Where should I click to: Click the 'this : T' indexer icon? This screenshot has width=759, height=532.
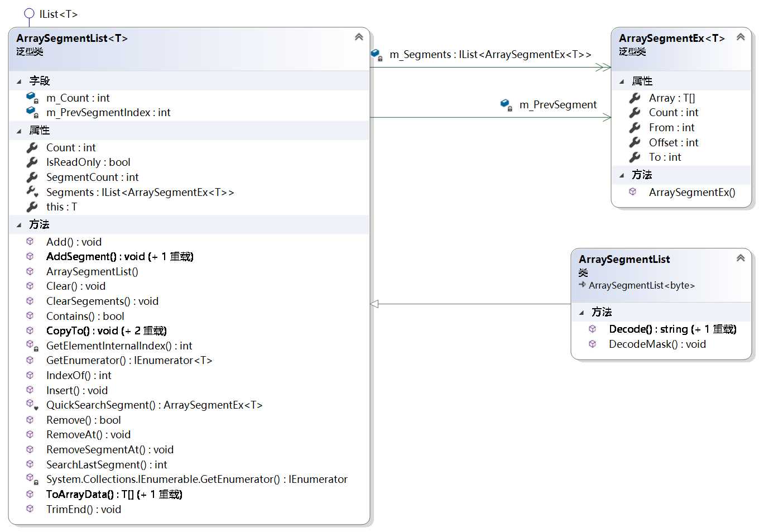[x=32, y=207]
